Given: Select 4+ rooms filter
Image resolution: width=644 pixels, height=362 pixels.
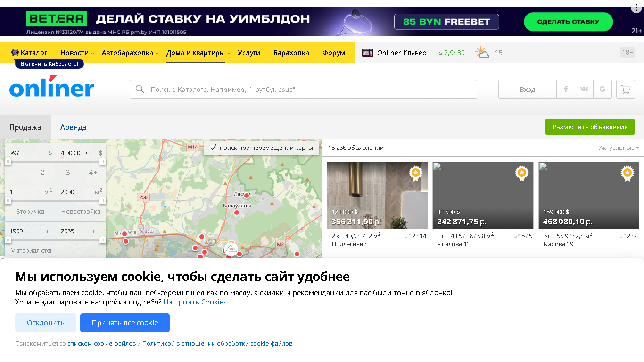Looking at the screenshot, I should click(x=93, y=173).
